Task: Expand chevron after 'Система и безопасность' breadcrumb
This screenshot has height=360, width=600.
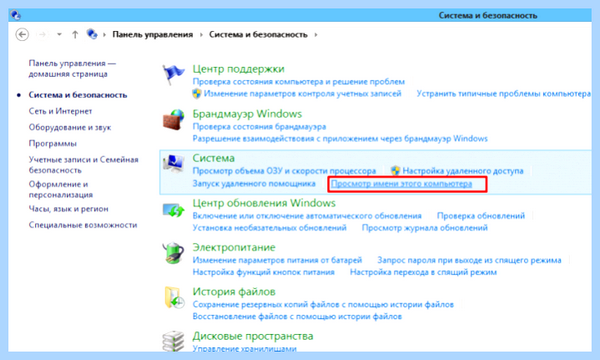Action: (316, 35)
